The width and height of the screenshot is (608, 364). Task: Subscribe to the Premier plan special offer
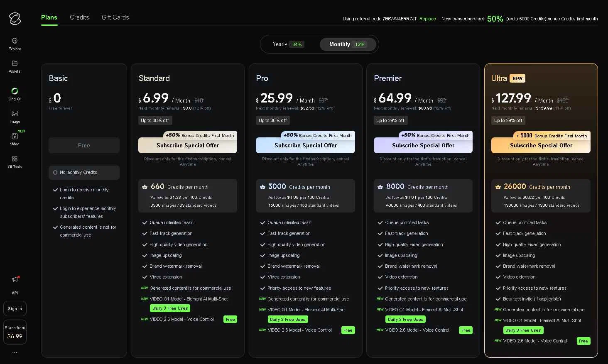[x=423, y=146]
